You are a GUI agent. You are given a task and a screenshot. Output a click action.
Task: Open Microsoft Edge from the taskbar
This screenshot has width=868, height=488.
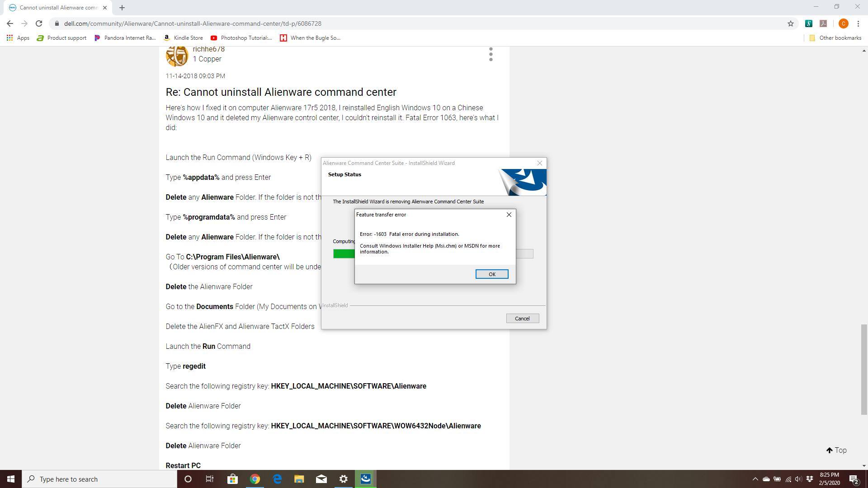(x=277, y=479)
